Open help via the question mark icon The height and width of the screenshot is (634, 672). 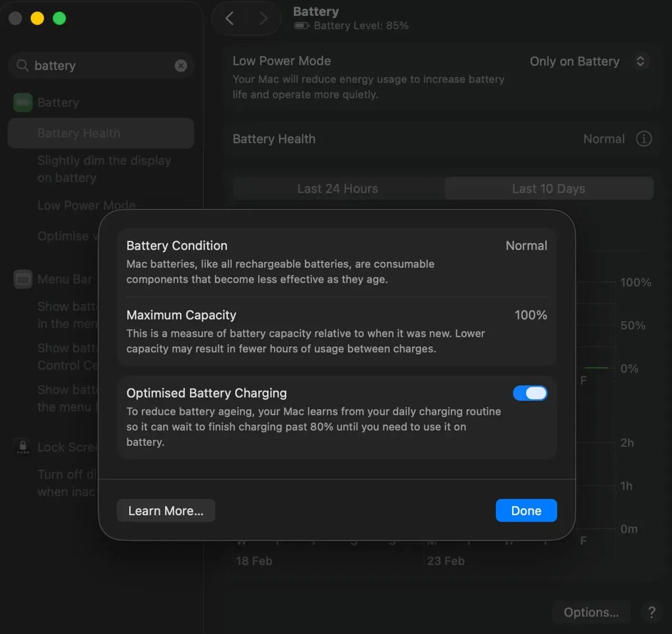[651, 612]
